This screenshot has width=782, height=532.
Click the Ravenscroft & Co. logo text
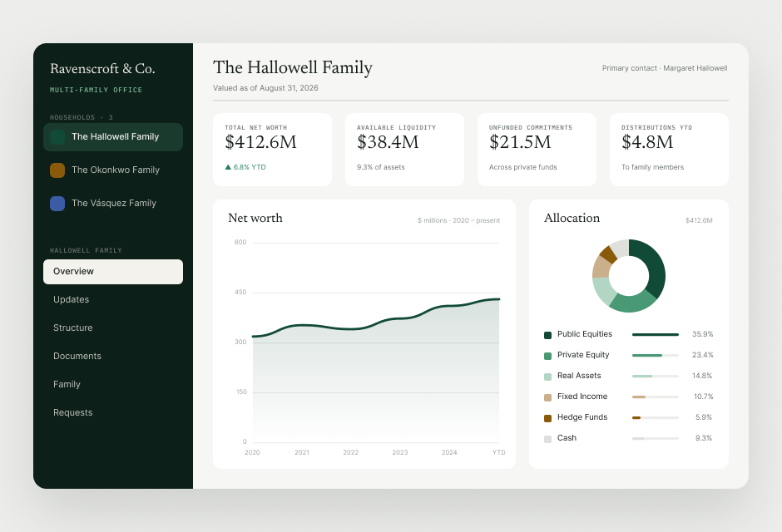tap(102, 69)
